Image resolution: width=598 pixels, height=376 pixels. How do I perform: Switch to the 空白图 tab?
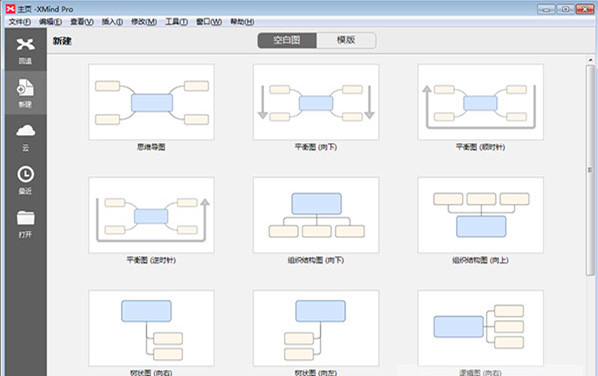coord(287,40)
